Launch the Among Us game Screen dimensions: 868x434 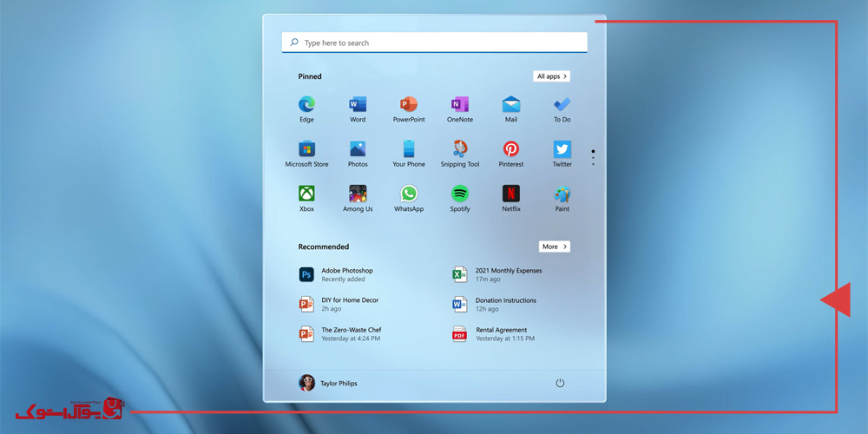[x=358, y=194]
